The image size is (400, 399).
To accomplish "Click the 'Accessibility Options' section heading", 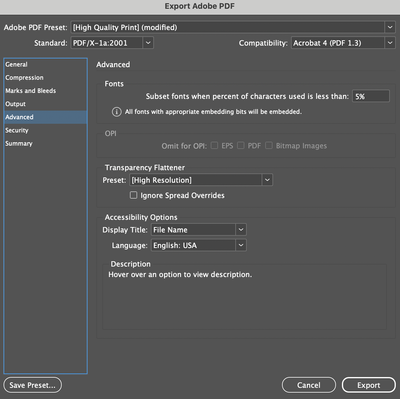I will click(x=141, y=217).
